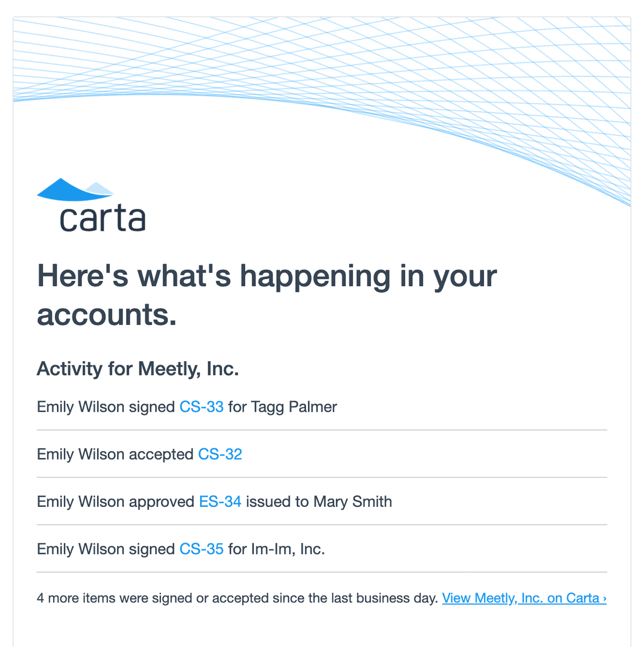Open the CS-33 certificate link
Viewport: 644px width, 647px height.
point(201,407)
